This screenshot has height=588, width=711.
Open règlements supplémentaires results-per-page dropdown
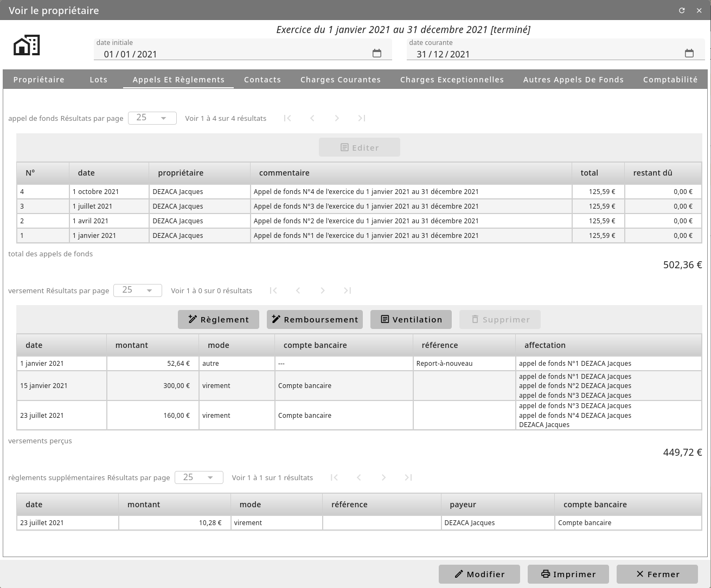click(199, 477)
